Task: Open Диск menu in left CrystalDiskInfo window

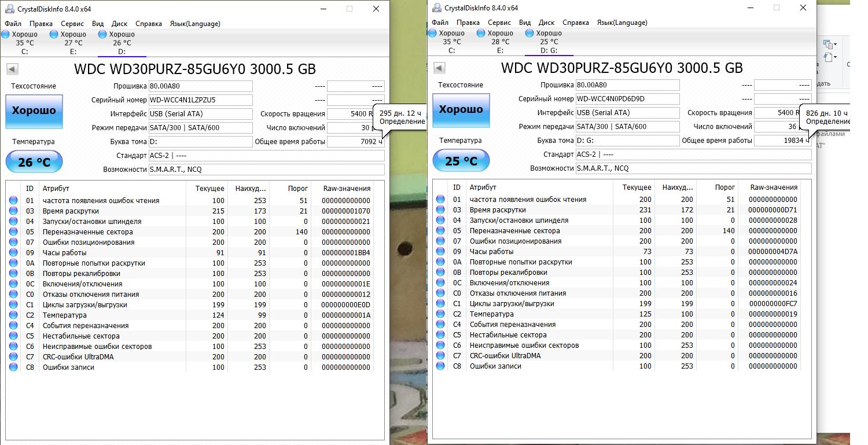Action: pyautogui.click(x=119, y=24)
